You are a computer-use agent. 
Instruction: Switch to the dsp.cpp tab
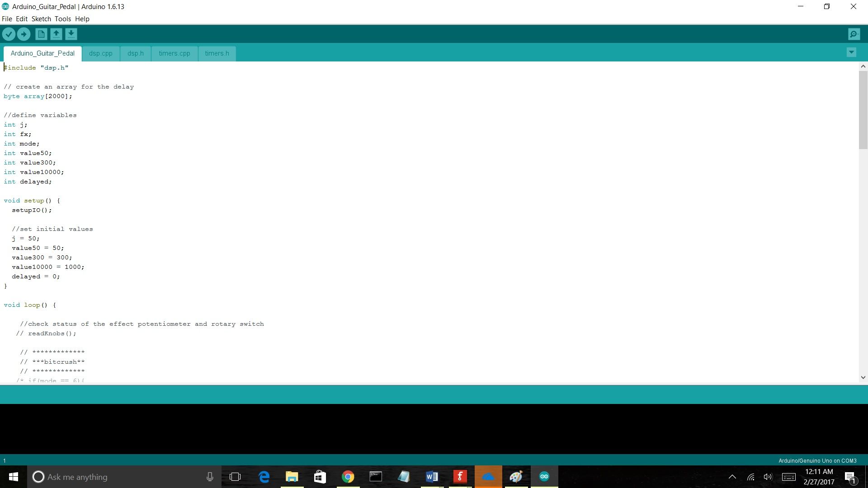coord(100,53)
